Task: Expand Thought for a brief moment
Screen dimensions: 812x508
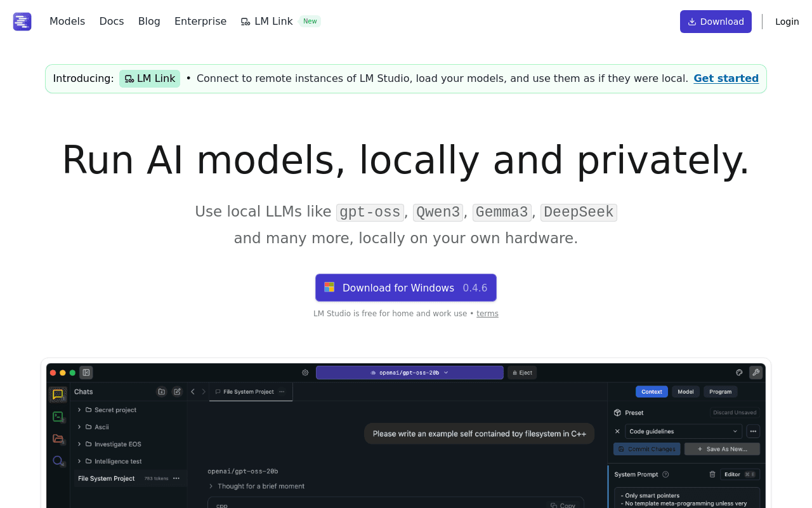Action: [256, 486]
